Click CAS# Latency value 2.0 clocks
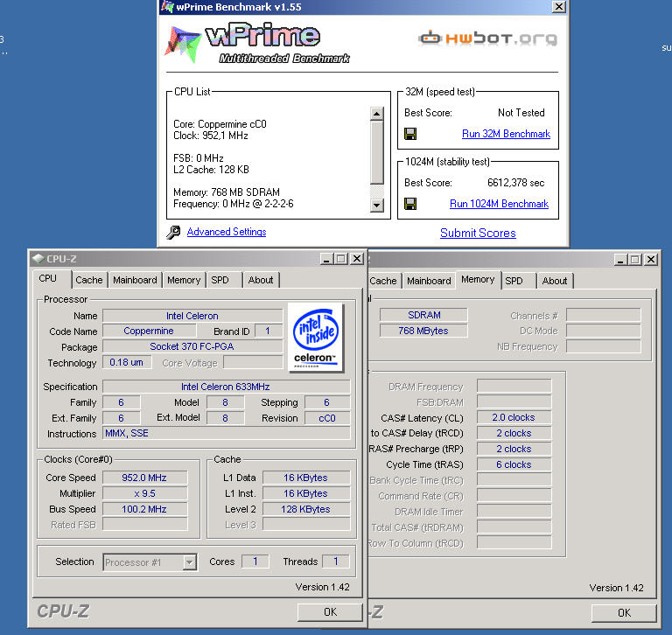The height and width of the screenshot is (635, 672). [x=514, y=417]
